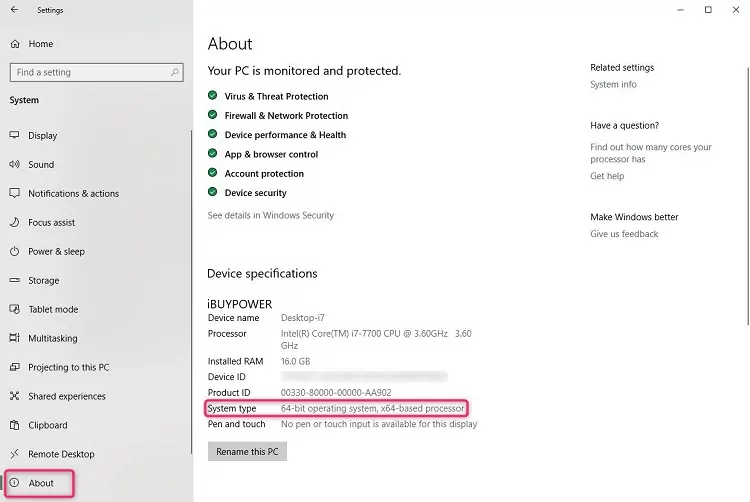Screen dimensions: 750x502
Task: Click Device performance & Health checkmark
Action: tap(212, 134)
